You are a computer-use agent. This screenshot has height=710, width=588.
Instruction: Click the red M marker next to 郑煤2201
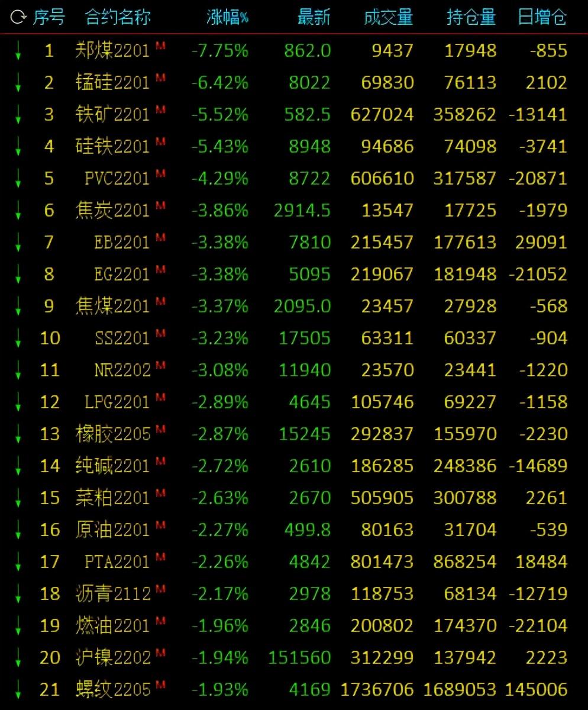pyautogui.click(x=160, y=44)
